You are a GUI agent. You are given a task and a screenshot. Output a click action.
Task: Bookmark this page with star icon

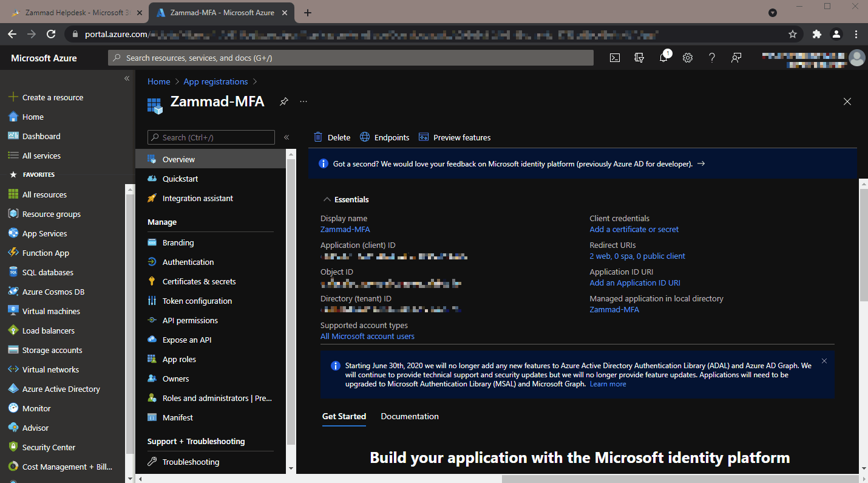[792, 34]
